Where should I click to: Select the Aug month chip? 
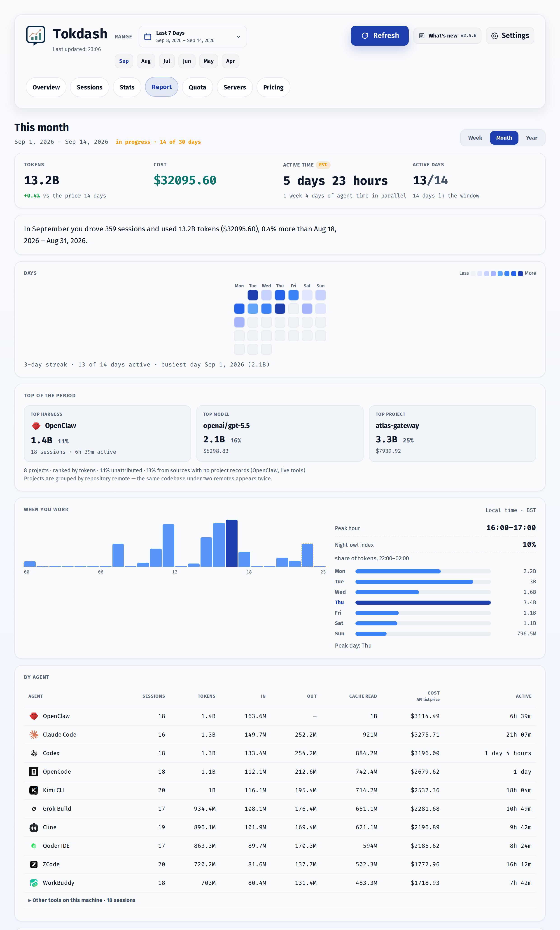pyautogui.click(x=146, y=61)
